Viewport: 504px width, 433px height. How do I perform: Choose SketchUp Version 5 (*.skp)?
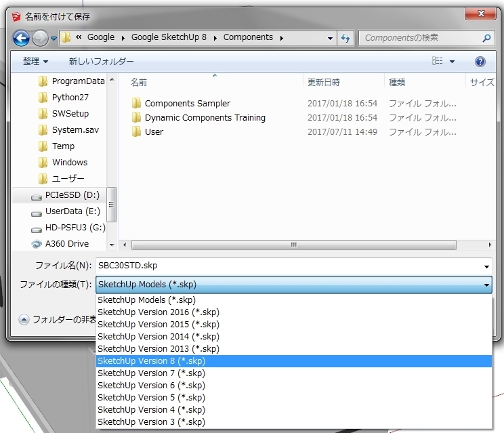click(294, 398)
